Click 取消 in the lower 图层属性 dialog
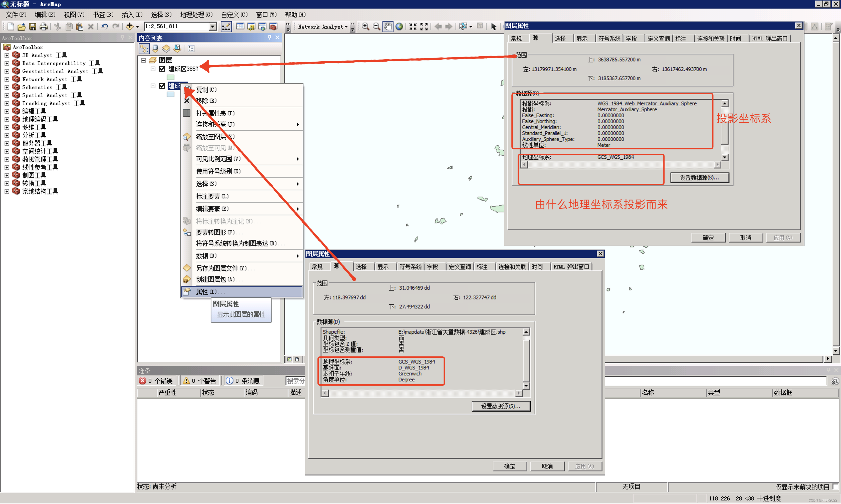Screen dimensions: 841x504 click(547, 466)
